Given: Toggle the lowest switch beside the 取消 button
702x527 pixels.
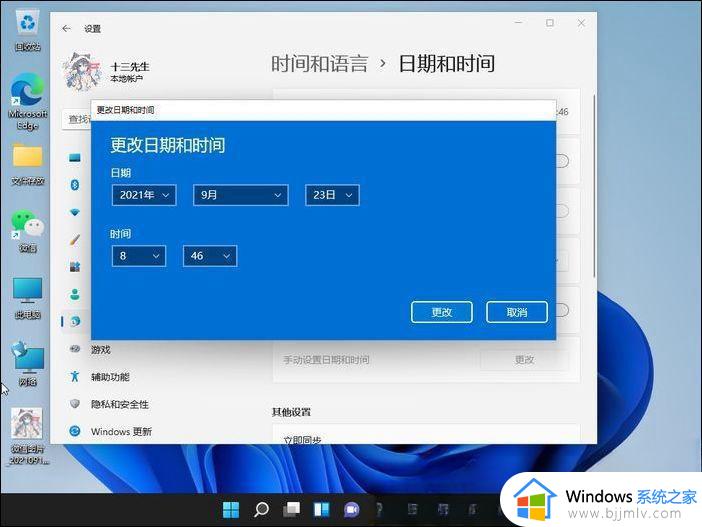Looking at the screenshot, I should [x=562, y=310].
